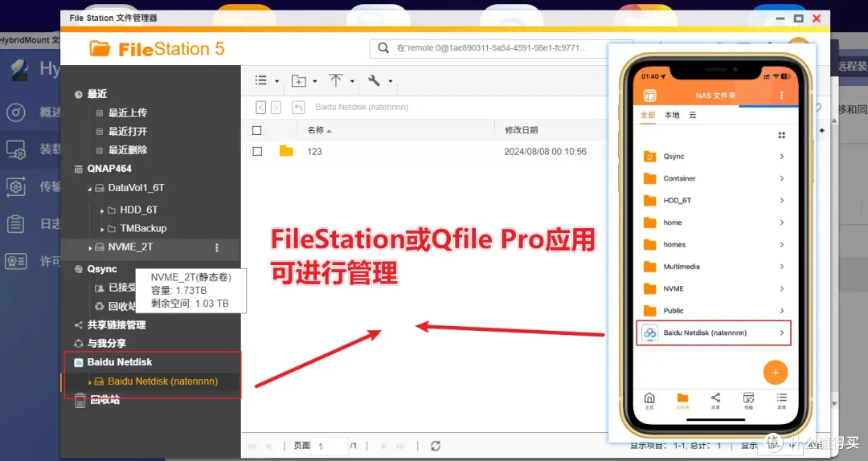Expand the NVME_2T volume
The image size is (868, 461).
pyautogui.click(x=90, y=248)
